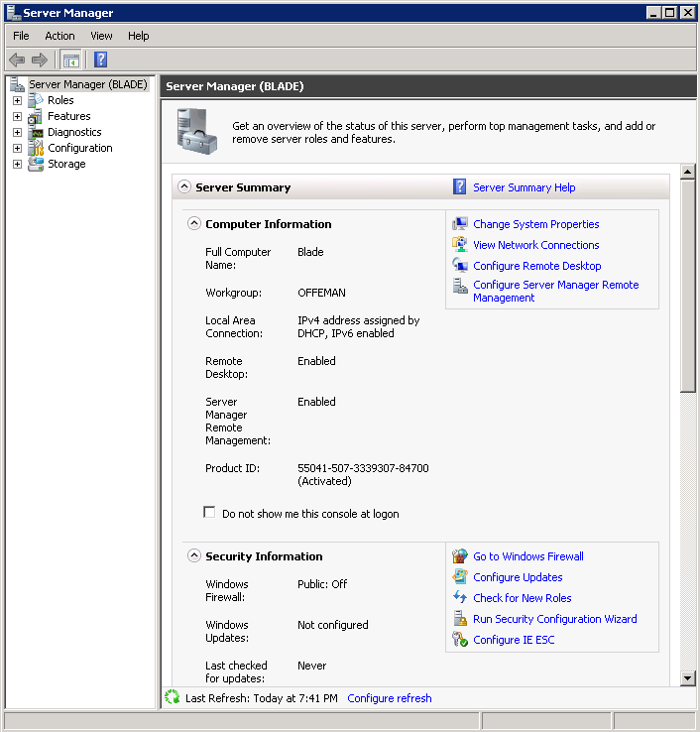
Task: Click the Go to Windows Firewall link
Action: (528, 556)
